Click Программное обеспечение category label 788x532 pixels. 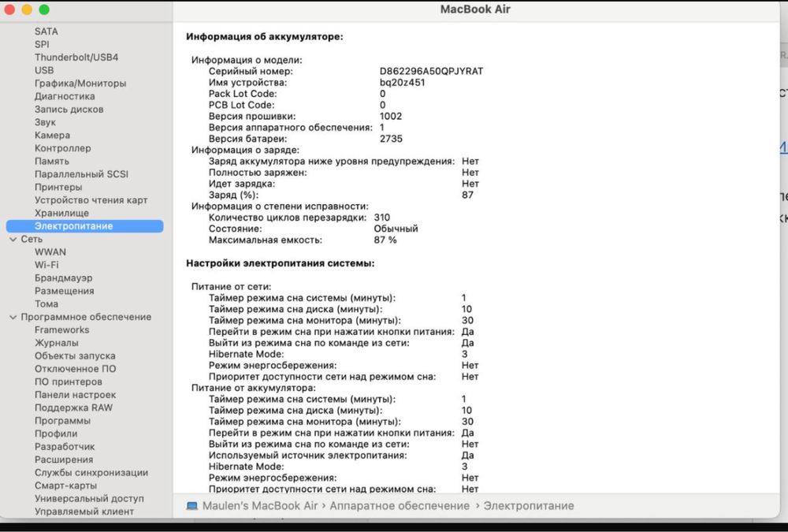86,318
